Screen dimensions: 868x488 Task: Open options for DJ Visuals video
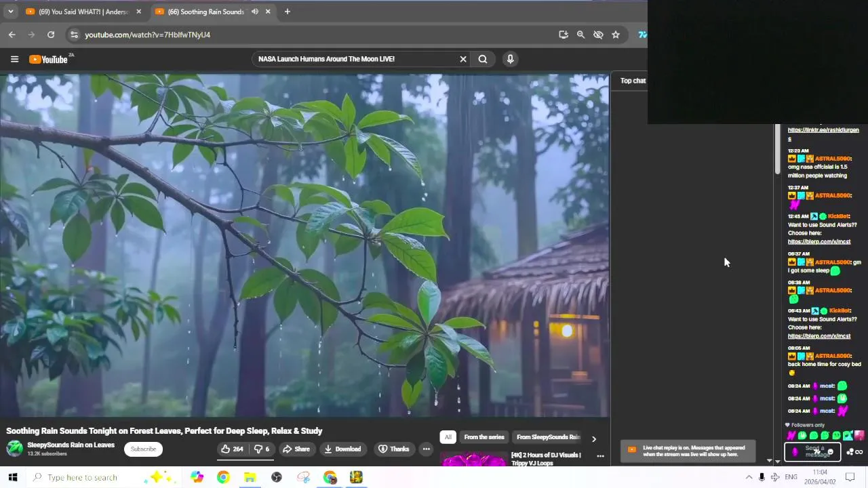(x=600, y=456)
